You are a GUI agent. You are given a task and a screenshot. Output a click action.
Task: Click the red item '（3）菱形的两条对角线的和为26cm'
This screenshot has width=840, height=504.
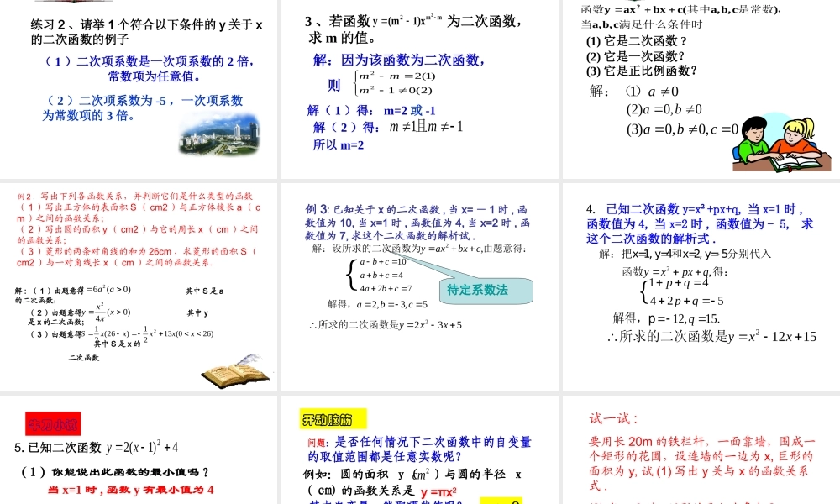(137, 256)
